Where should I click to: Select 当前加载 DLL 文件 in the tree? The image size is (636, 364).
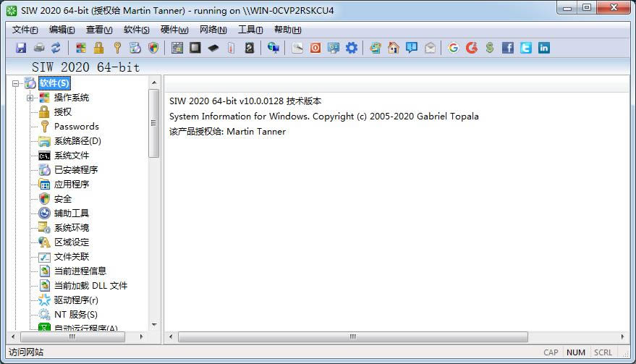pos(90,286)
